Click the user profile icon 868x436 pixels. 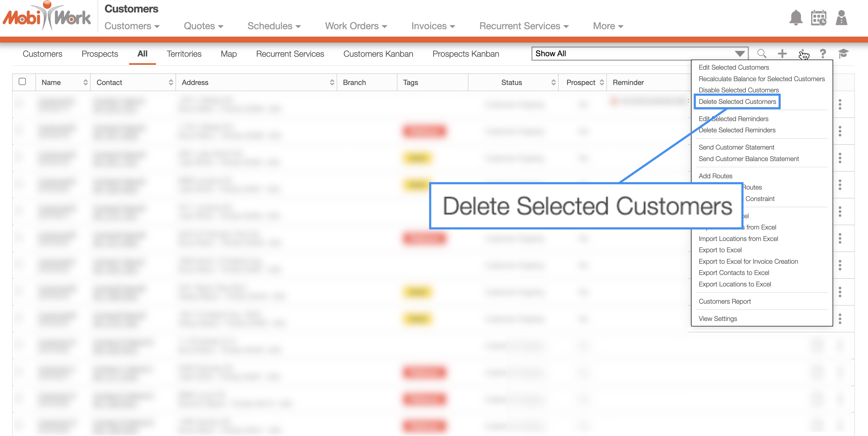point(841,18)
